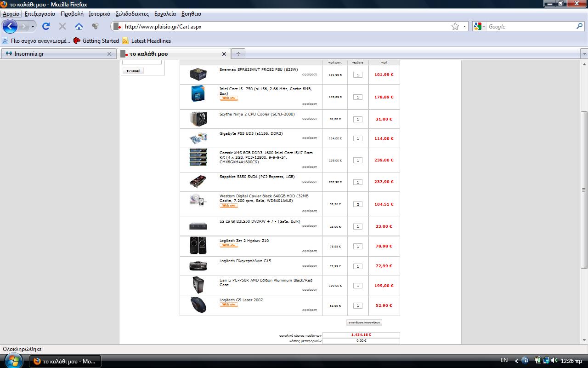Click the clock showing 12:26 πμ
The height and width of the screenshot is (368, 588).
pos(572,361)
